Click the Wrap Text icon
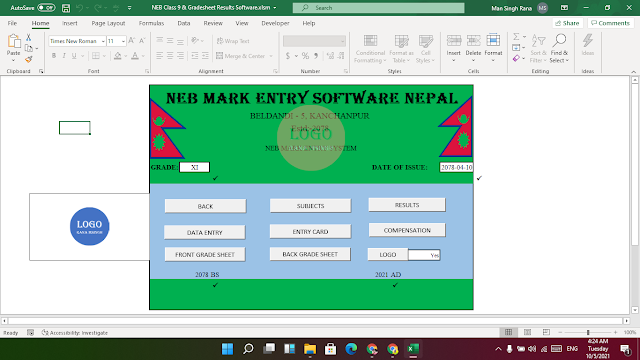The image size is (640, 360). [220, 41]
